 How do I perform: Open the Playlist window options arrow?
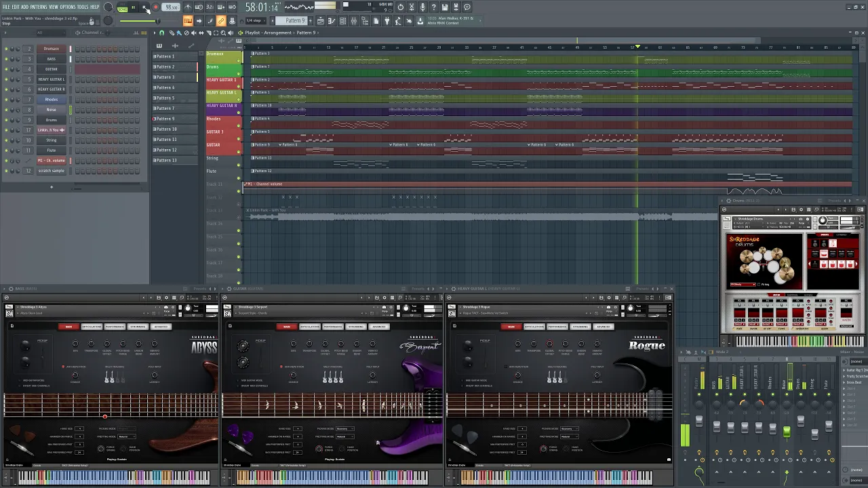point(155,33)
